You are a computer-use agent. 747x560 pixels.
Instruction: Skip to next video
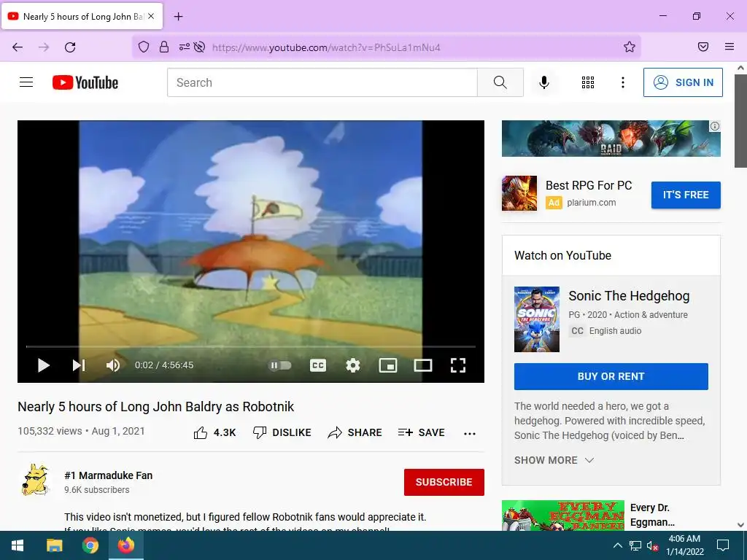click(x=79, y=365)
